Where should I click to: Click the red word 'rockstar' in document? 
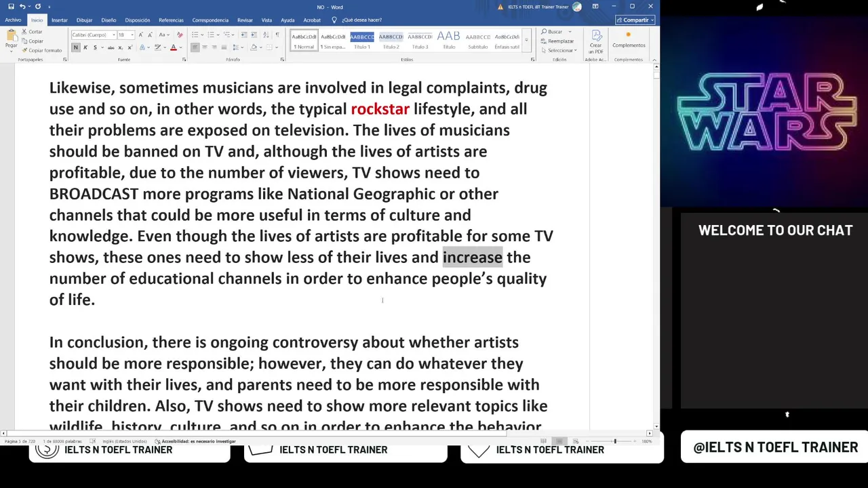click(x=380, y=109)
